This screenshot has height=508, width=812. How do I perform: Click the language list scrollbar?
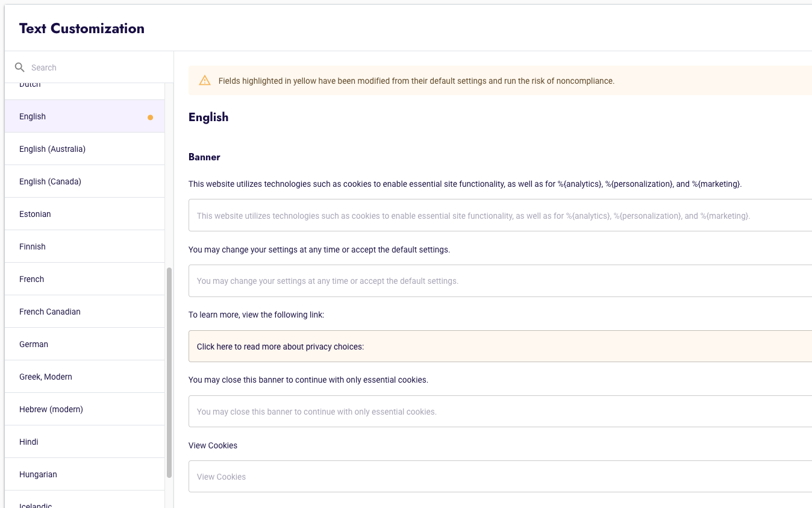[x=169, y=373]
